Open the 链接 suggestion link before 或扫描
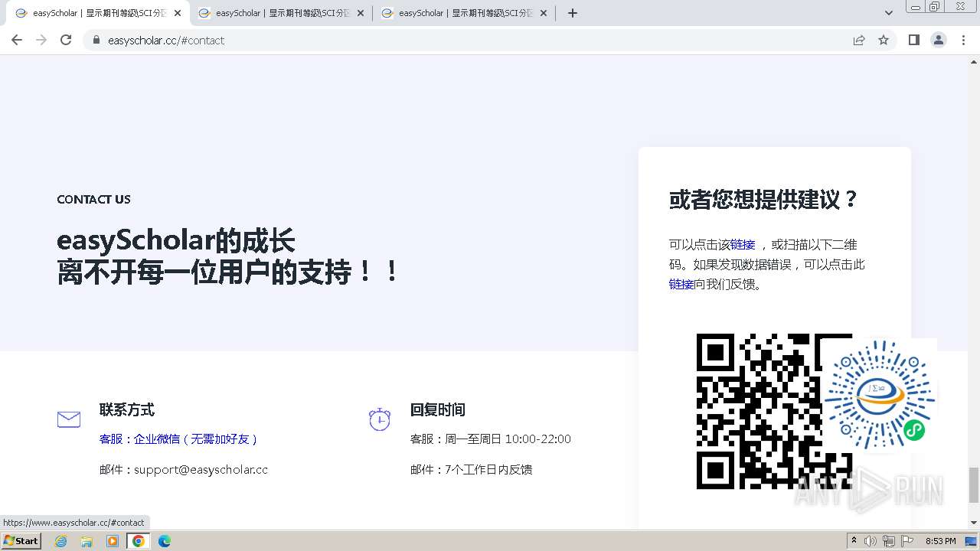Viewport: 980px width, 551px height. point(743,245)
